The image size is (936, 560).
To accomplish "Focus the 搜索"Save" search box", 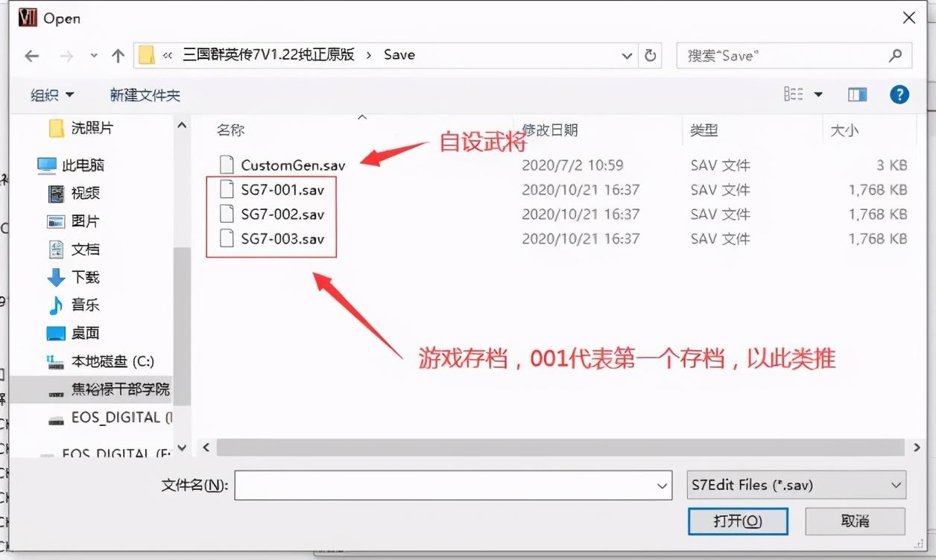I will tap(794, 55).
